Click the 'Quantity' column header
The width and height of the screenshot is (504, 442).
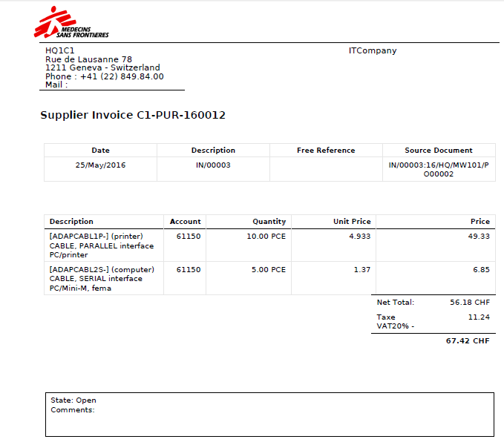click(269, 222)
